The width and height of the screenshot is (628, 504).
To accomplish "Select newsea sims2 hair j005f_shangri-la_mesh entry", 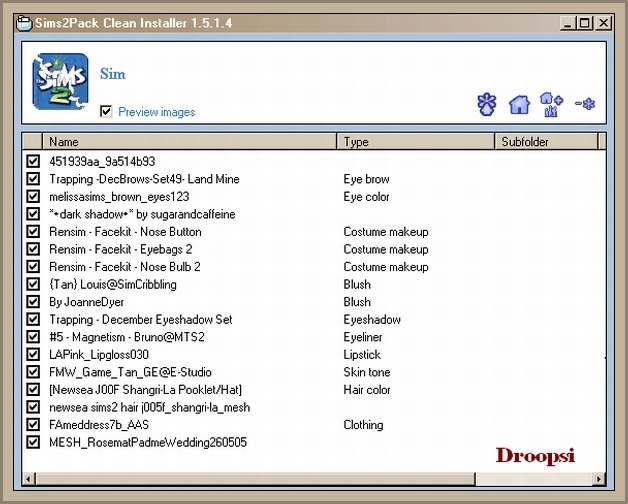I will coord(149,407).
